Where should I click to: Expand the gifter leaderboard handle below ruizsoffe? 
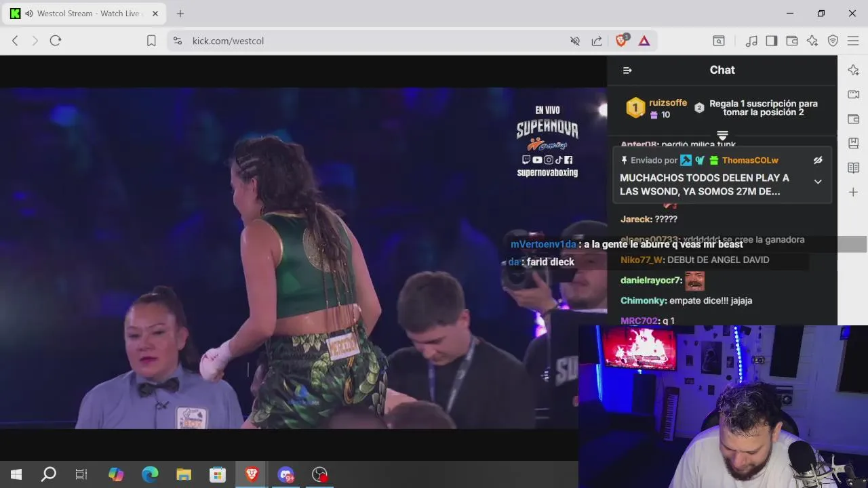point(722,135)
